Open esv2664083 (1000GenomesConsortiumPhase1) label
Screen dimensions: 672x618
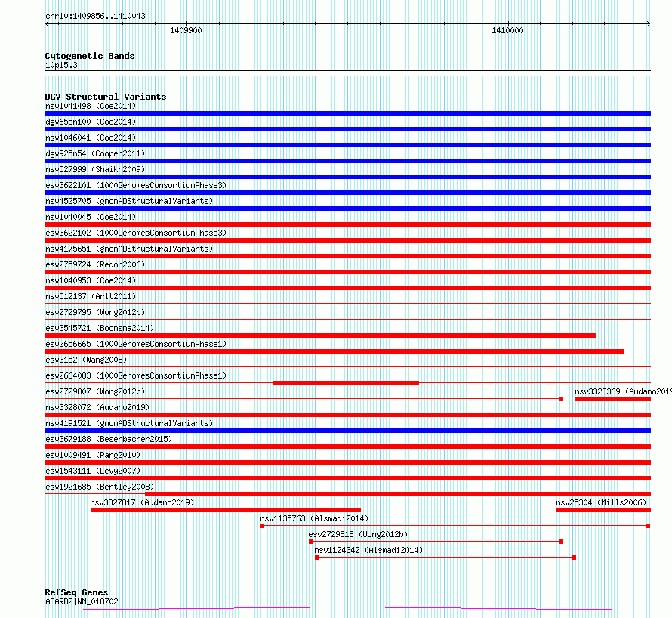[x=136, y=375]
